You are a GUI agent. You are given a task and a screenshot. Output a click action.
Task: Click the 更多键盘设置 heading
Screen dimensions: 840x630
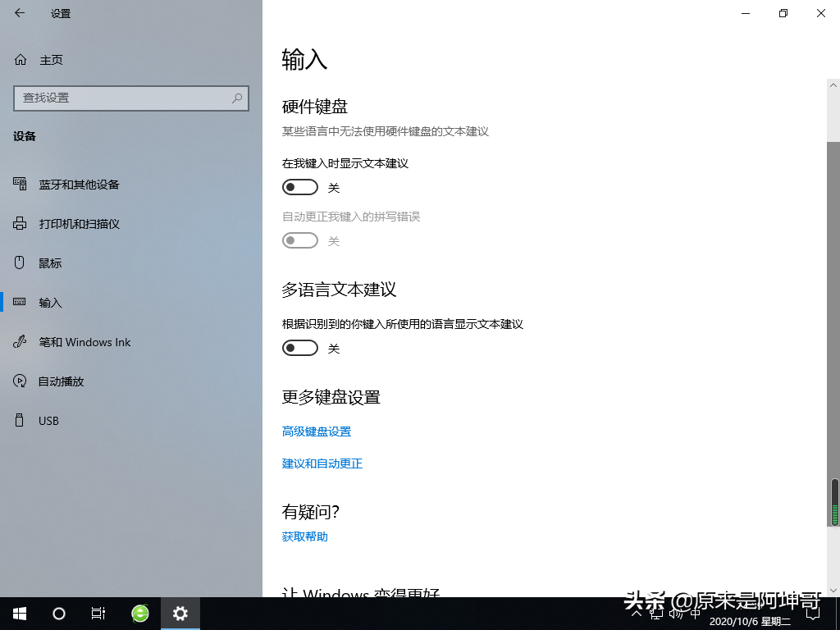(331, 397)
